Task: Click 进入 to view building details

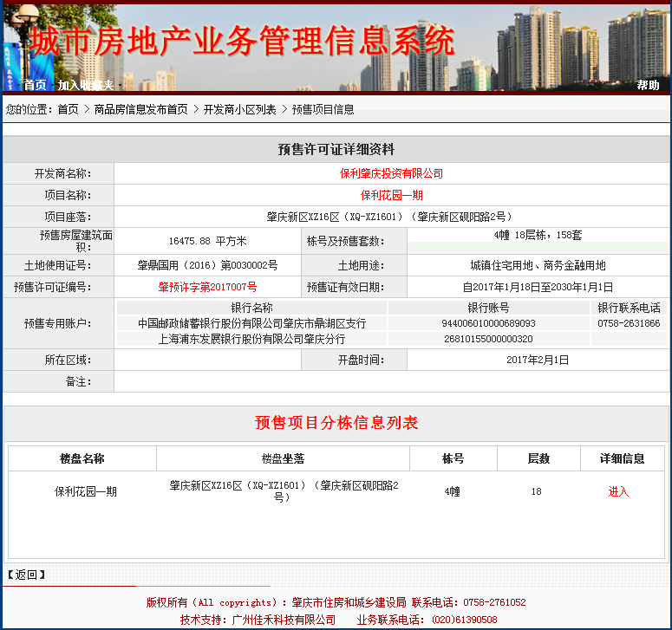Action: 618,491
